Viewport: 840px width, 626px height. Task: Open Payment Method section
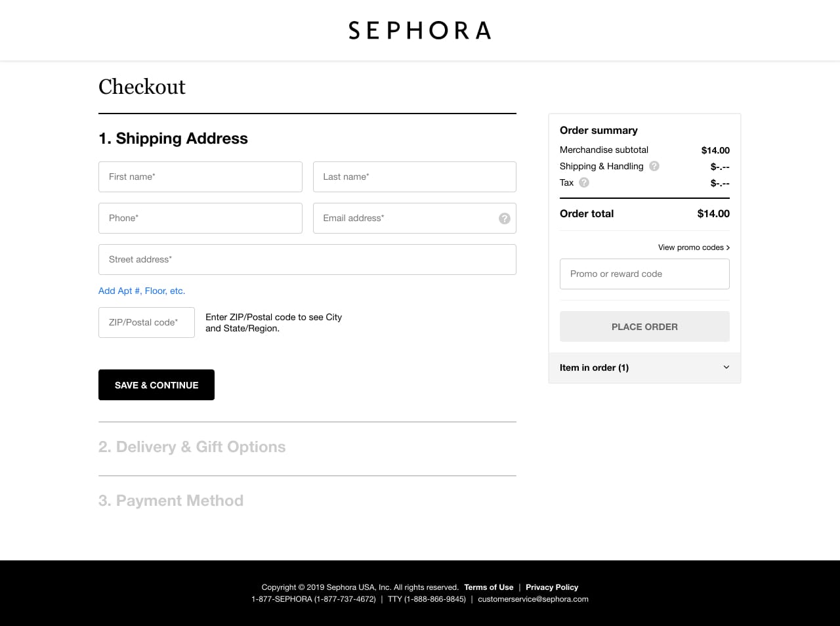tap(171, 501)
